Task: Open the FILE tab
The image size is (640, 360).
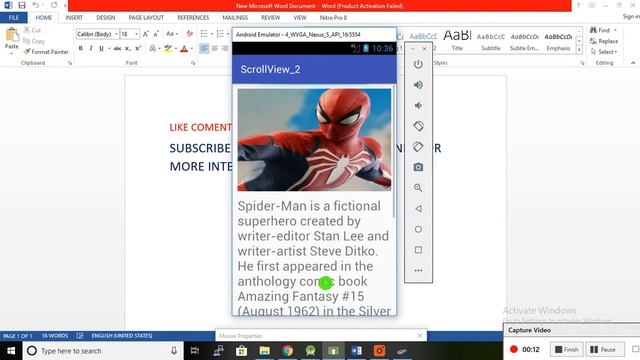Action: click(x=13, y=18)
